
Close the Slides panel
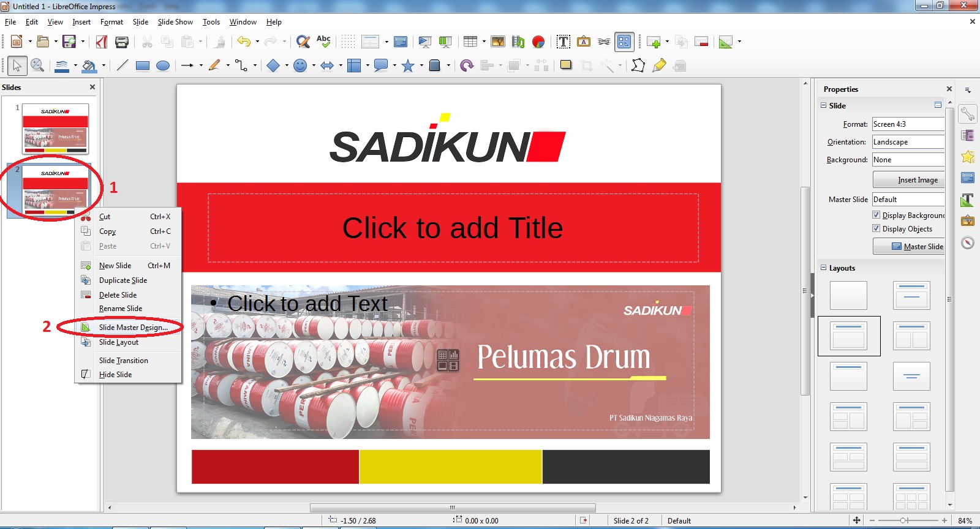point(92,87)
